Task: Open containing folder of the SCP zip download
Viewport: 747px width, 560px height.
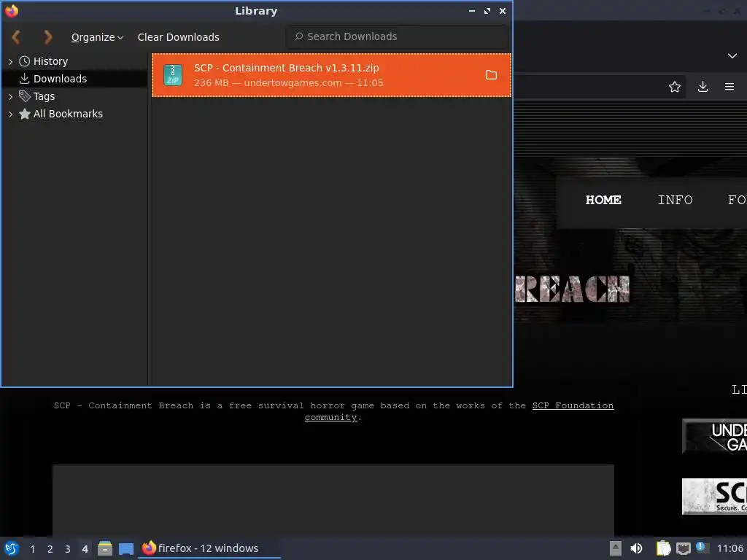Action: coord(491,75)
